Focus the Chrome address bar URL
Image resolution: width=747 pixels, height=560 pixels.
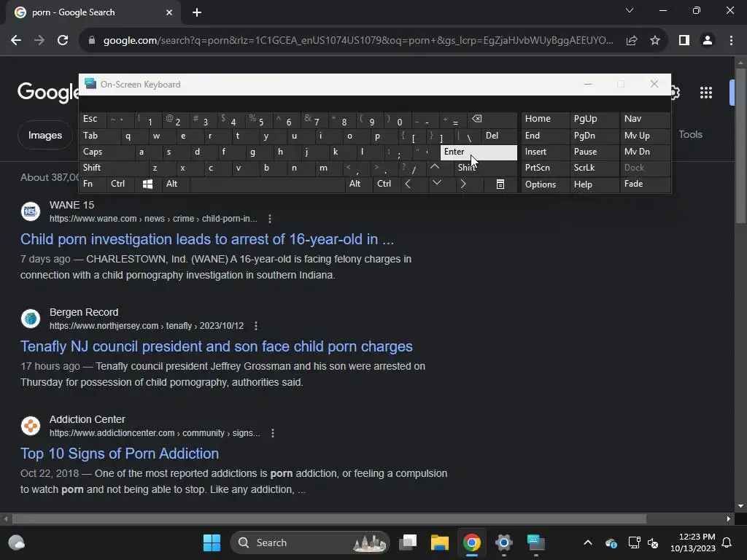click(358, 41)
